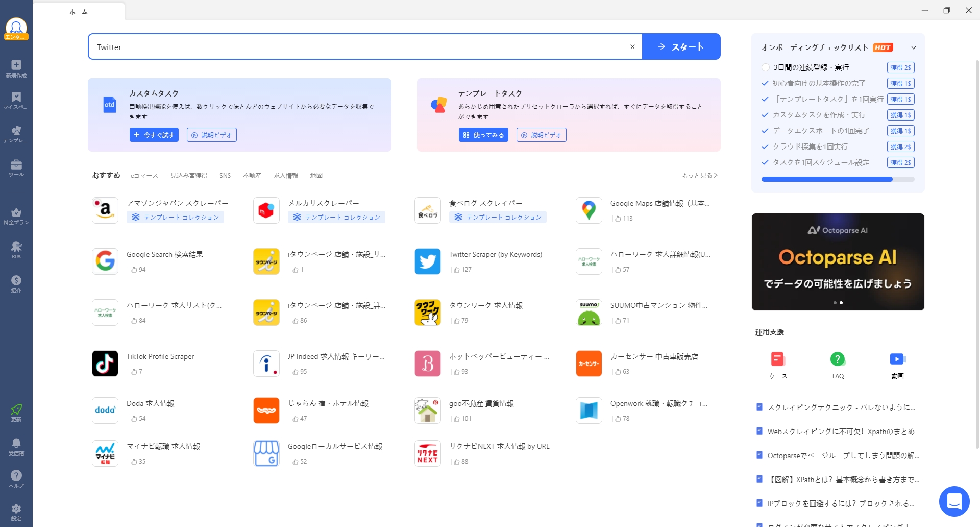Open the IPブロックを回避するには article
This screenshot has width=980, height=527.
click(x=841, y=504)
